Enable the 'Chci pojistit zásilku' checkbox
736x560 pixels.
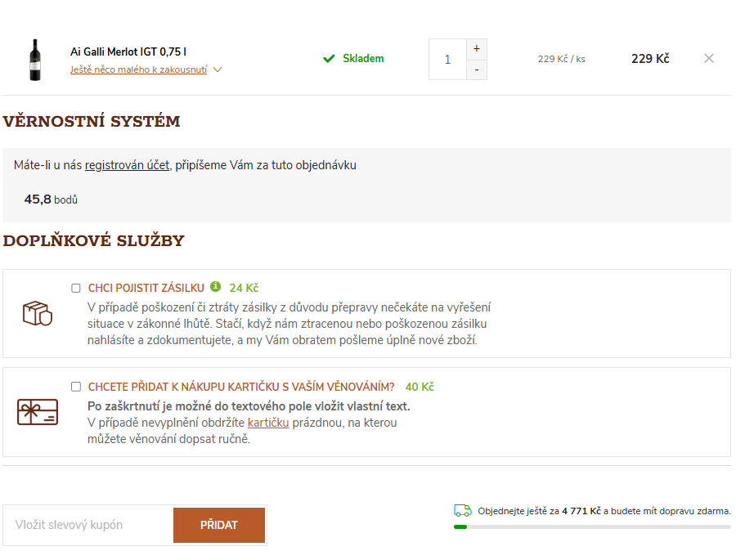click(76, 288)
